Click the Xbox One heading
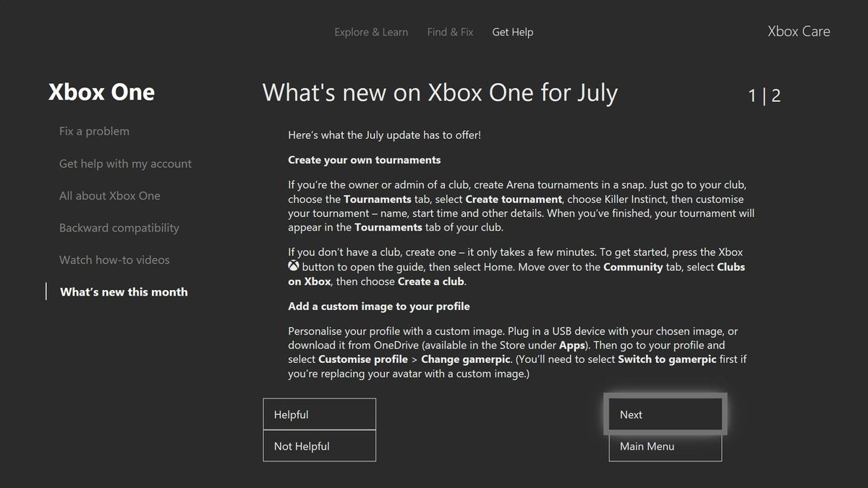 (101, 92)
